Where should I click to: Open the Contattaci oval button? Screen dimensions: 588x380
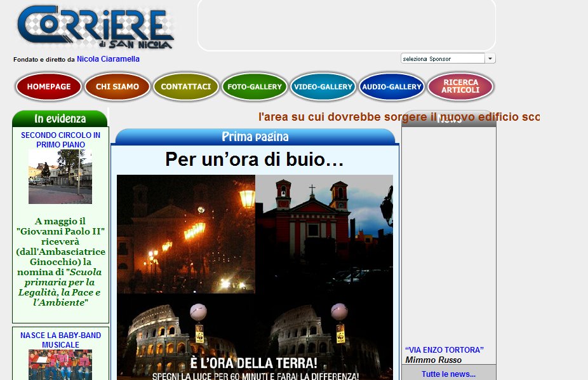[186, 86]
